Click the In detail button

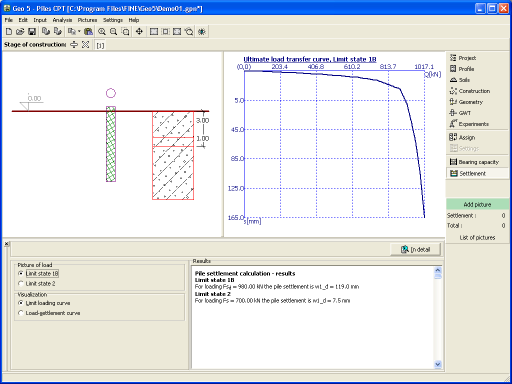pos(416,249)
